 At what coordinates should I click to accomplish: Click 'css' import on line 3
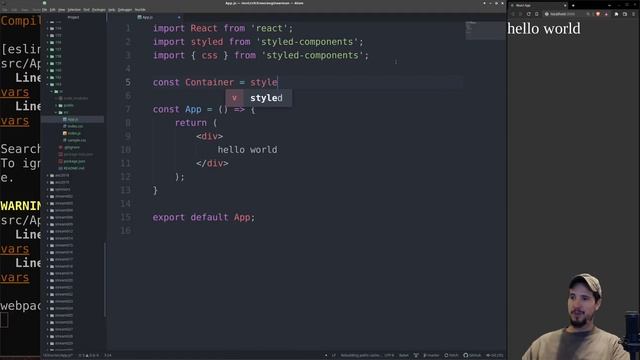point(209,56)
